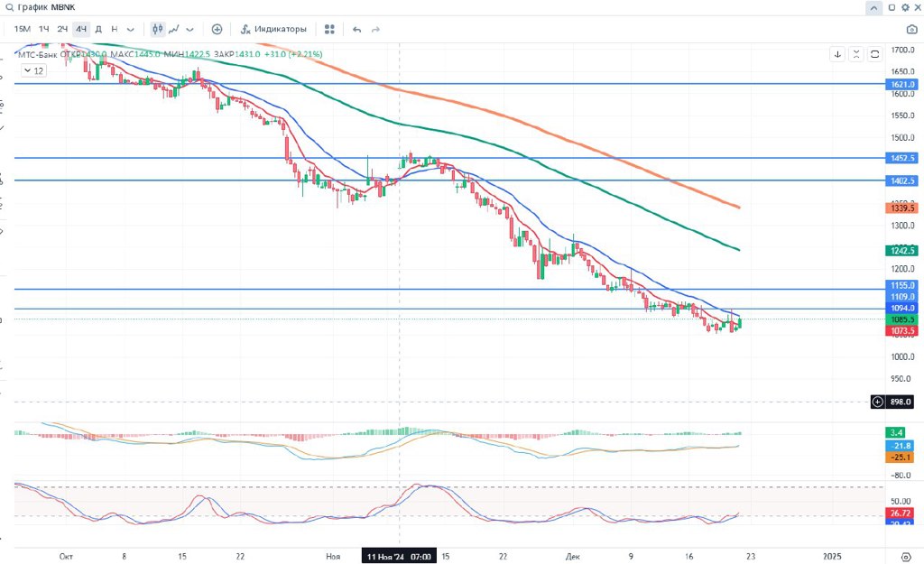The width and height of the screenshot is (924, 564).
Task: Expand the more timeframes dropdown arrow
Action: (x=131, y=29)
